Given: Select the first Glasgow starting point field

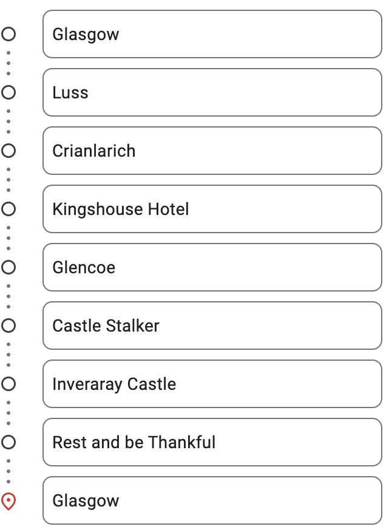Looking at the screenshot, I should tap(212, 34).
